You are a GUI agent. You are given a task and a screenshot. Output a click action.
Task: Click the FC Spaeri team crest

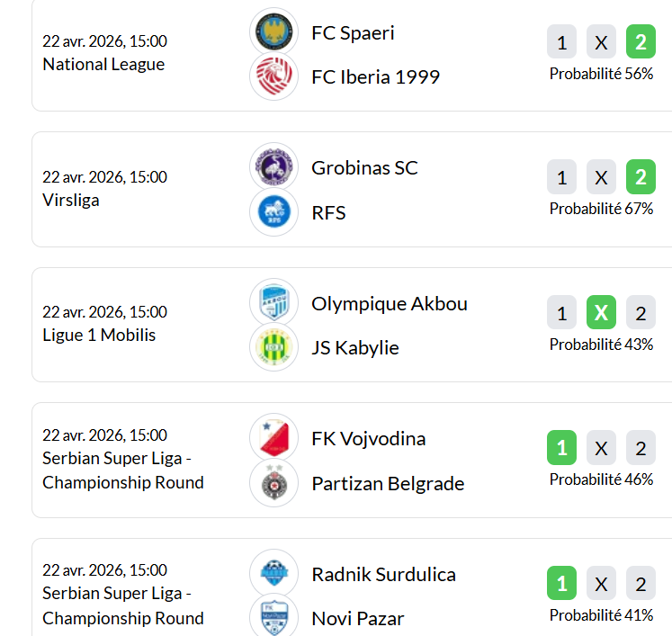[273, 32]
